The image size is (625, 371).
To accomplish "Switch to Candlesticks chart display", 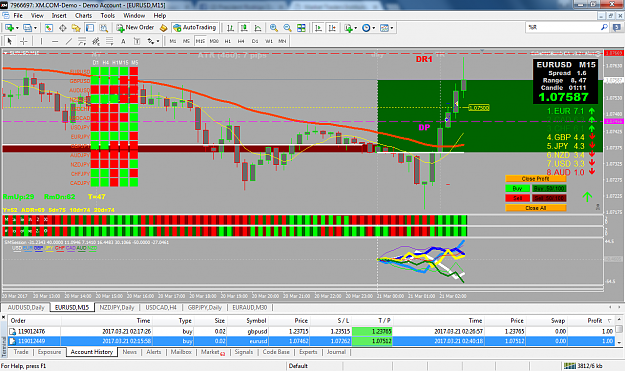I will (244, 27).
